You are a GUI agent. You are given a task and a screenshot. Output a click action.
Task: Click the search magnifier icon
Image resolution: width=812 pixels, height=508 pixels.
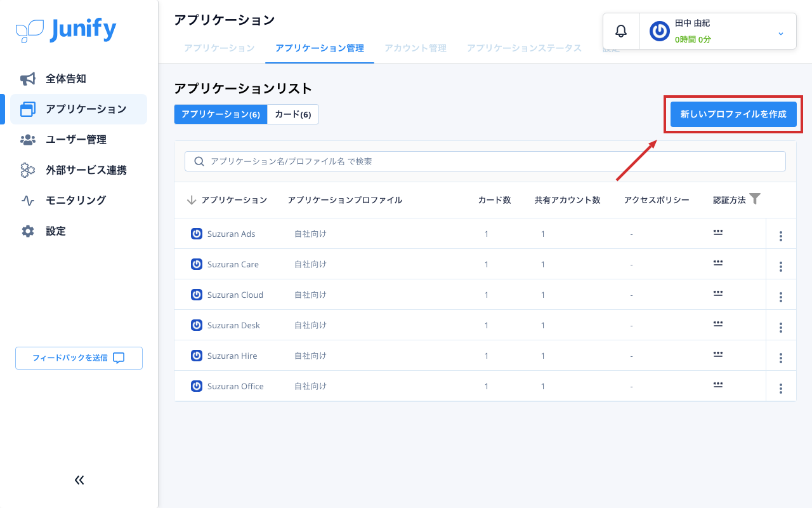point(199,161)
